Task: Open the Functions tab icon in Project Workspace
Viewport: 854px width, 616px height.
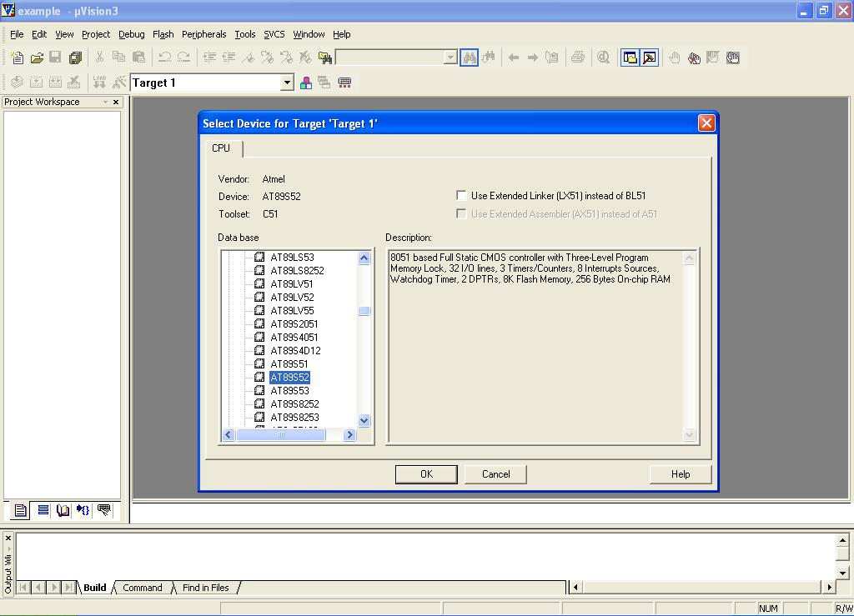Action: click(83, 510)
